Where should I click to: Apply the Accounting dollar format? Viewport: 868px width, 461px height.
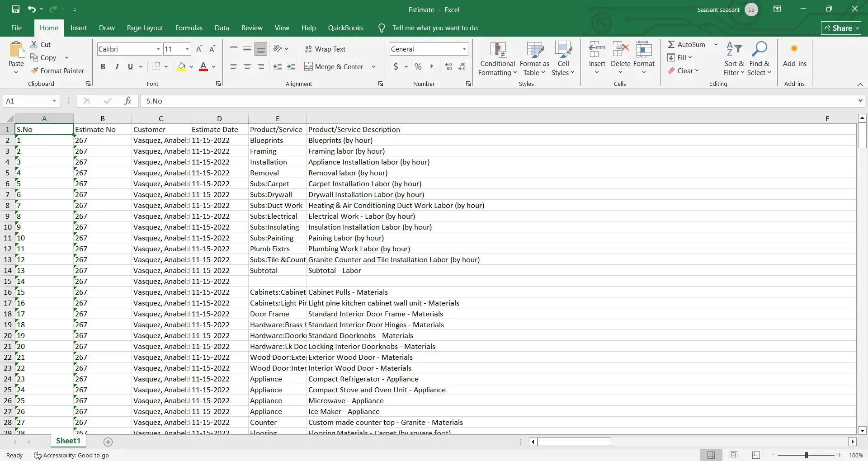pos(396,66)
